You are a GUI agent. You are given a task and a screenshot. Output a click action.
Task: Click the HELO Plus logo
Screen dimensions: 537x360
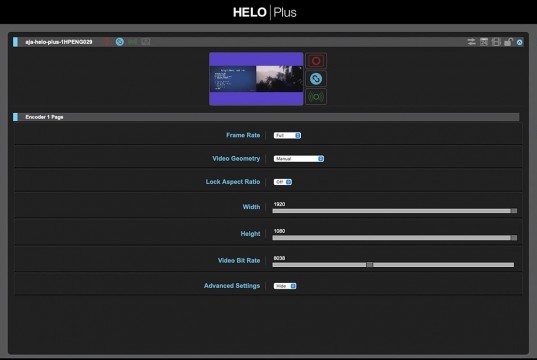(265, 12)
